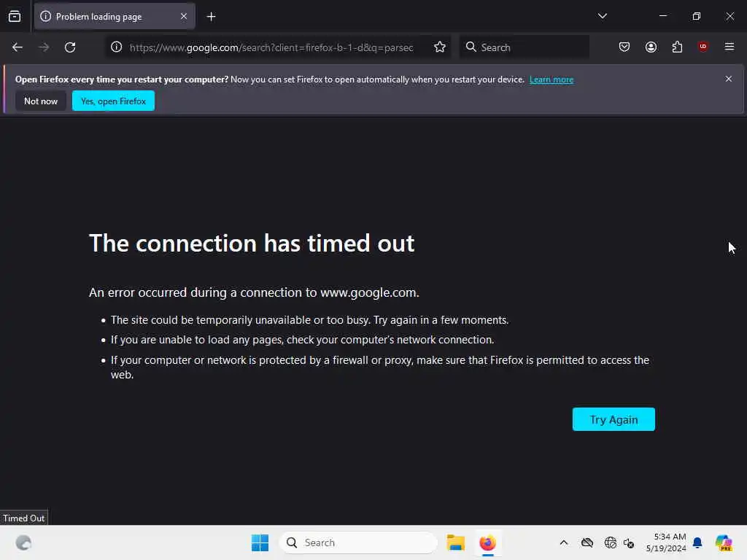The image size is (747, 560).
Task: Launch File Explorer from taskbar
Action: 456,542
